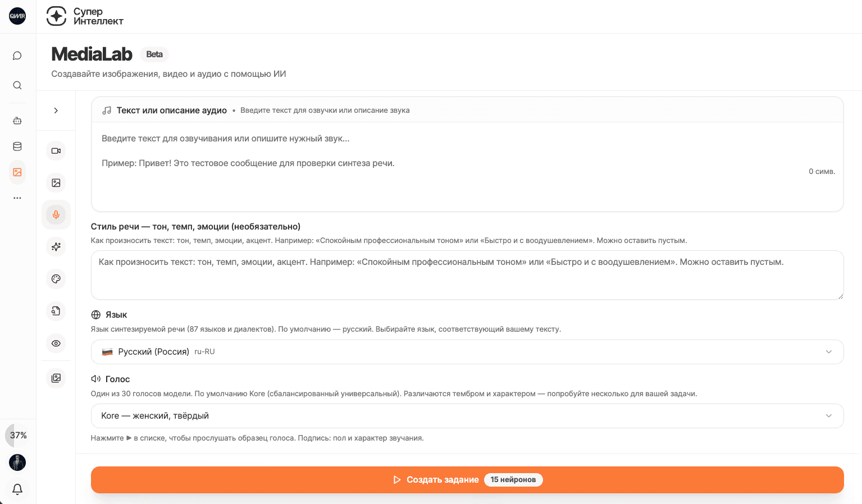This screenshot has width=862, height=504.
Task: Select the video camera generation tool
Action: (x=56, y=151)
